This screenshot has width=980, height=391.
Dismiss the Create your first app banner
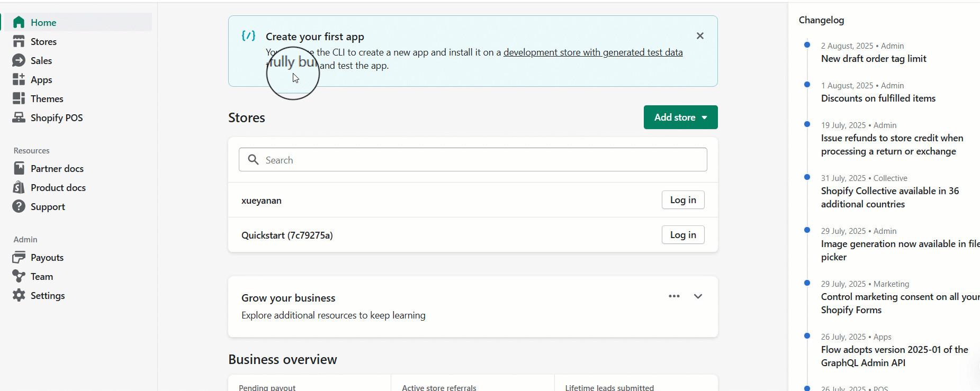[x=700, y=36]
